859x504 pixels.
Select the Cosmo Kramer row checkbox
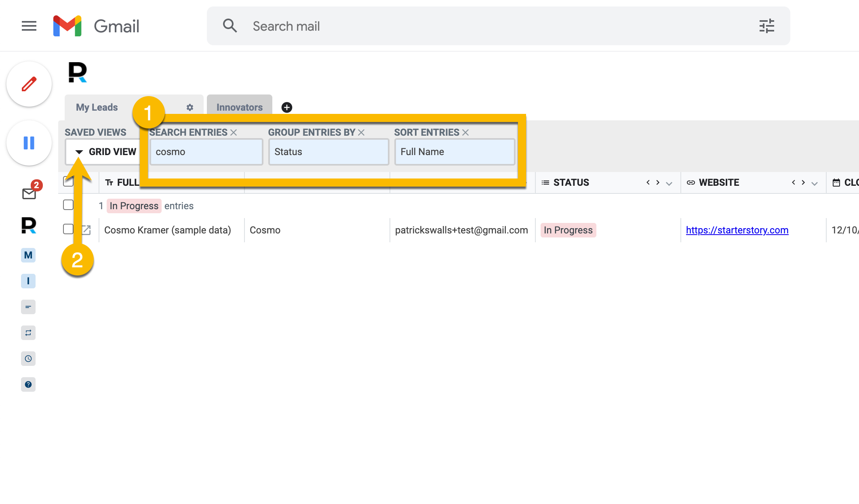(x=68, y=229)
